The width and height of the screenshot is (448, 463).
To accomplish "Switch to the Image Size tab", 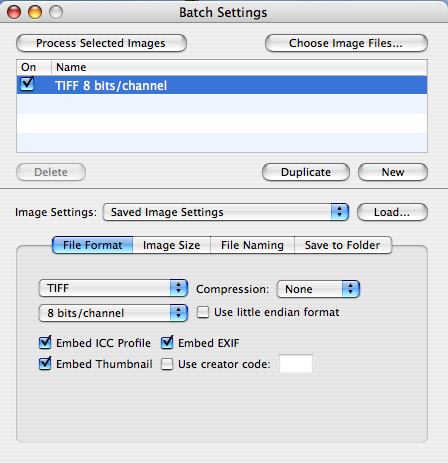I will pyautogui.click(x=172, y=245).
